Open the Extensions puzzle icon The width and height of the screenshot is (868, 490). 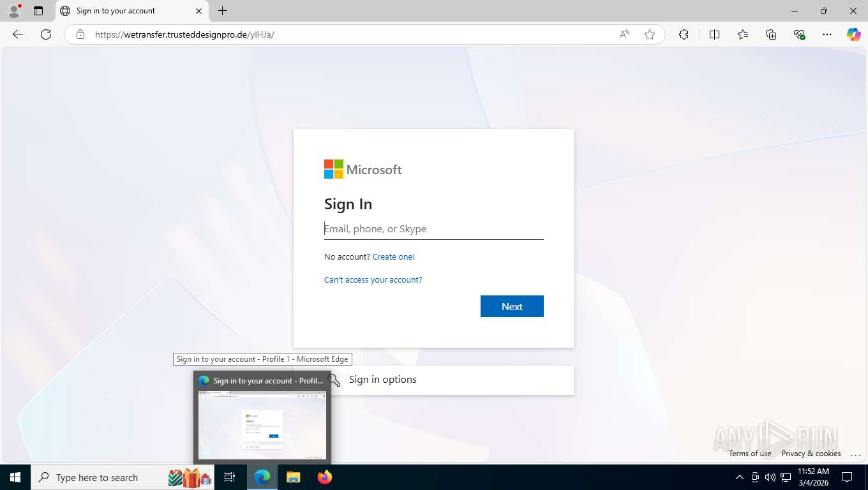tap(684, 34)
